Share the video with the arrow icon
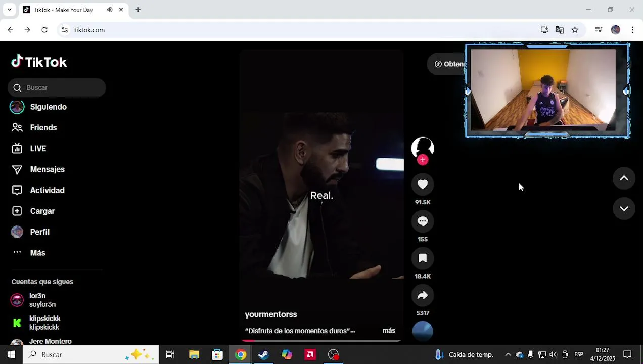 tap(423, 295)
